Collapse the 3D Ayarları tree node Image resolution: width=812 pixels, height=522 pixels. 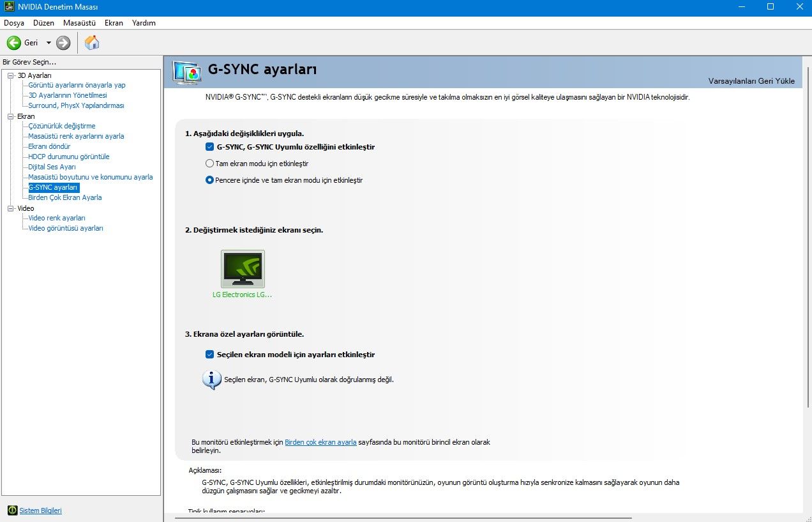click(11, 76)
